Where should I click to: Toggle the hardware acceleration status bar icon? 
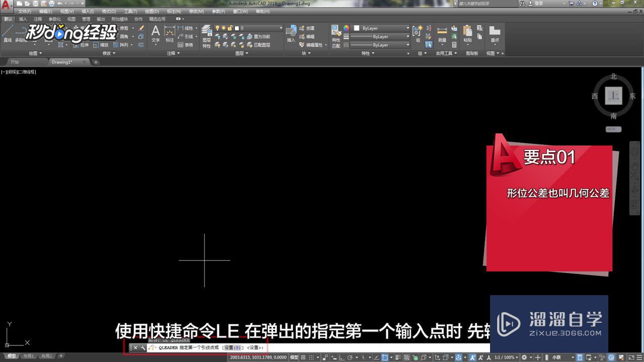pyautogui.click(x=611, y=357)
